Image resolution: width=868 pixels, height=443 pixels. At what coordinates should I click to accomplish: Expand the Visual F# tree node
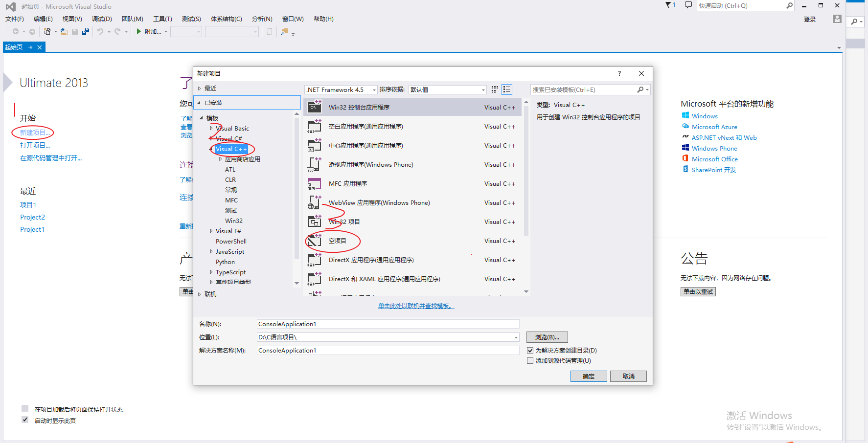tap(211, 231)
